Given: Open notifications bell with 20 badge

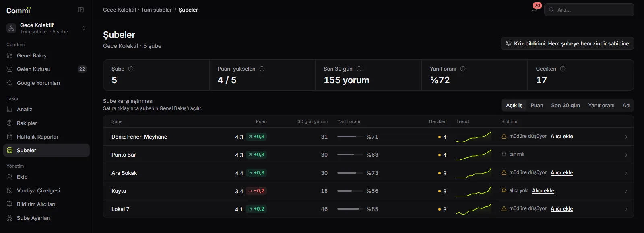Looking at the screenshot, I should [535, 10].
